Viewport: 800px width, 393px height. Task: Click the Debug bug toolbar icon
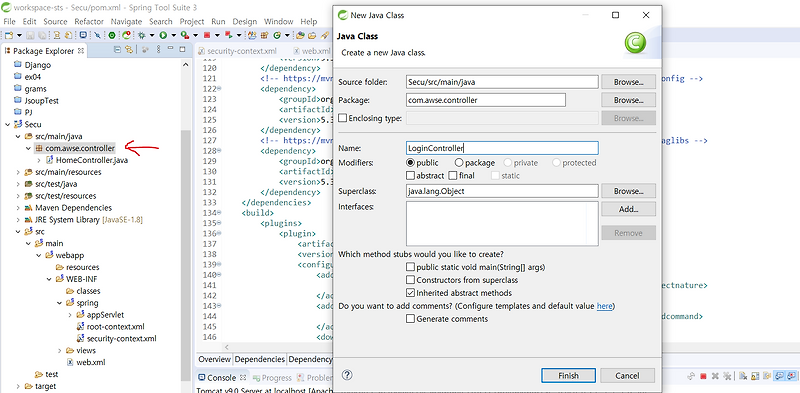click(x=142, y=35)
